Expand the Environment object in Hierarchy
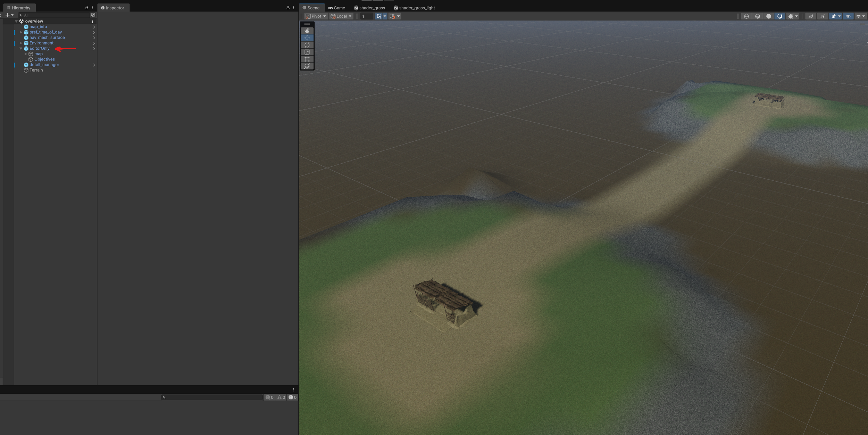Screen dimensions: 868x435 (x=21, y=43)
